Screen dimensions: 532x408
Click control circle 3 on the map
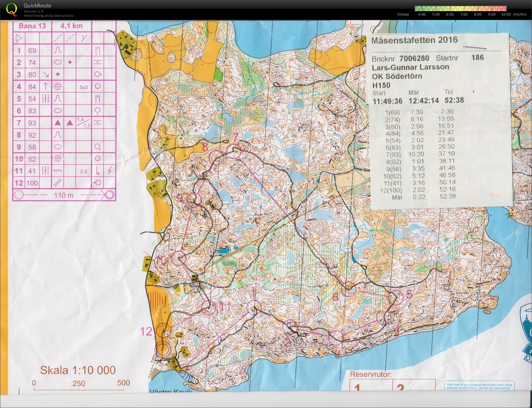(336, 338)
